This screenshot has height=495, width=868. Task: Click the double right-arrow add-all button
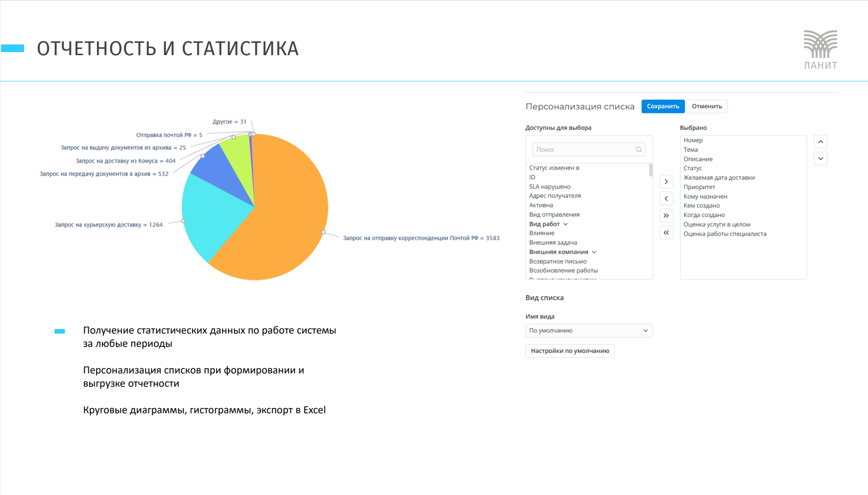(666, 216)
